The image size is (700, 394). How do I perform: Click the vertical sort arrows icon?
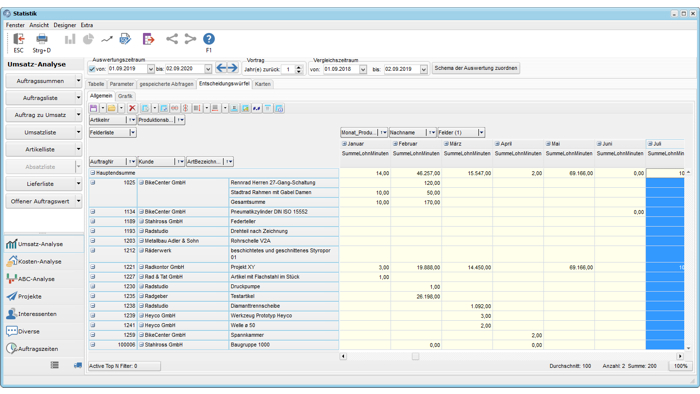(x=185, y=108)
